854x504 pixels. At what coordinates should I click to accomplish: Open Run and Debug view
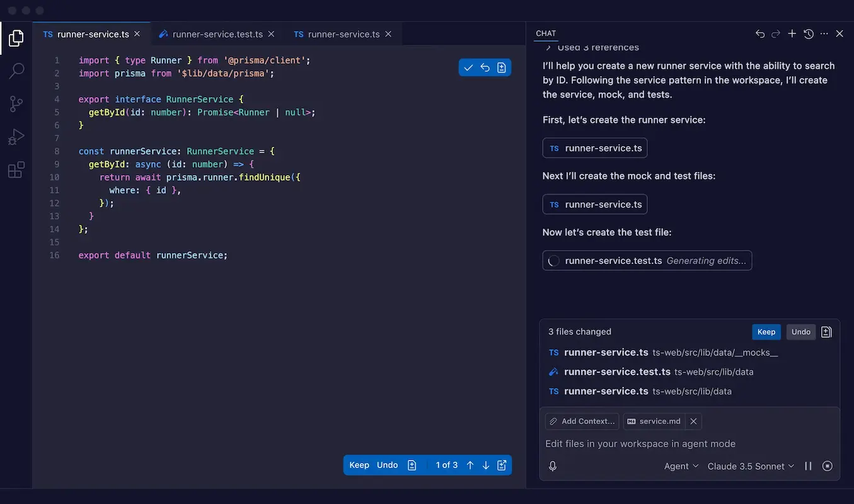(x=16, y=137)
